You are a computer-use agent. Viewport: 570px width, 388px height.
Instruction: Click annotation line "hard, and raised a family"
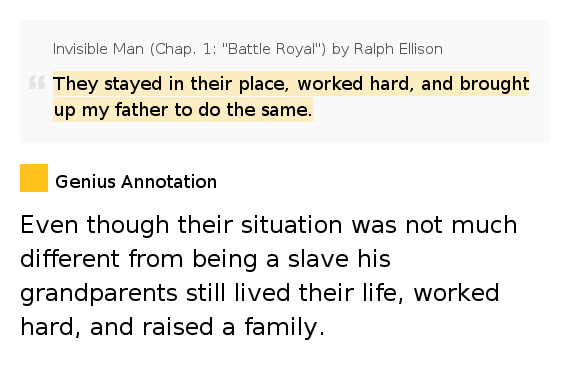(172, 327)
